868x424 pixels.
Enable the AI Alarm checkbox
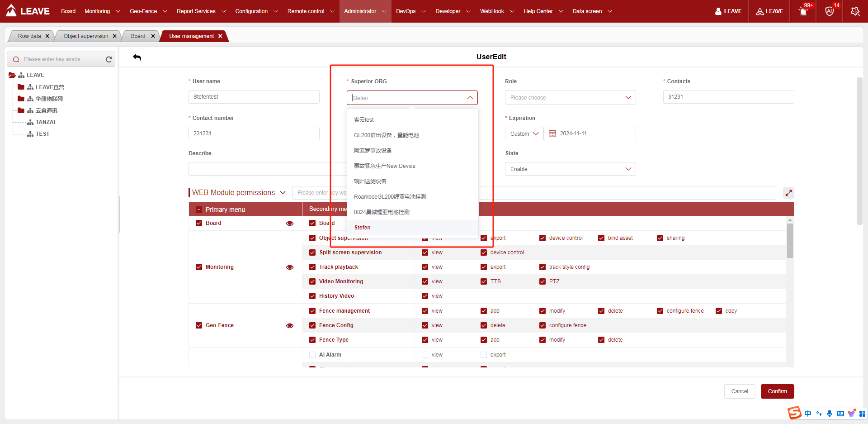coord(312,355)
